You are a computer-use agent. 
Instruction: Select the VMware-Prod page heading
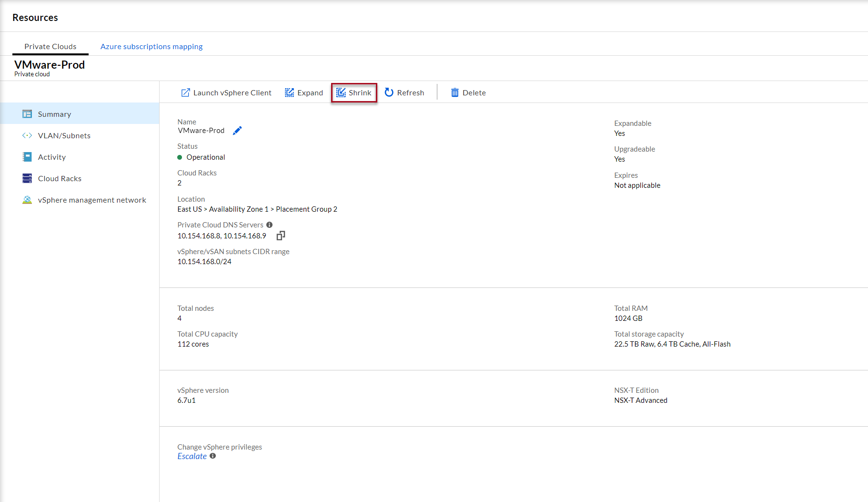tap(50, 65)
